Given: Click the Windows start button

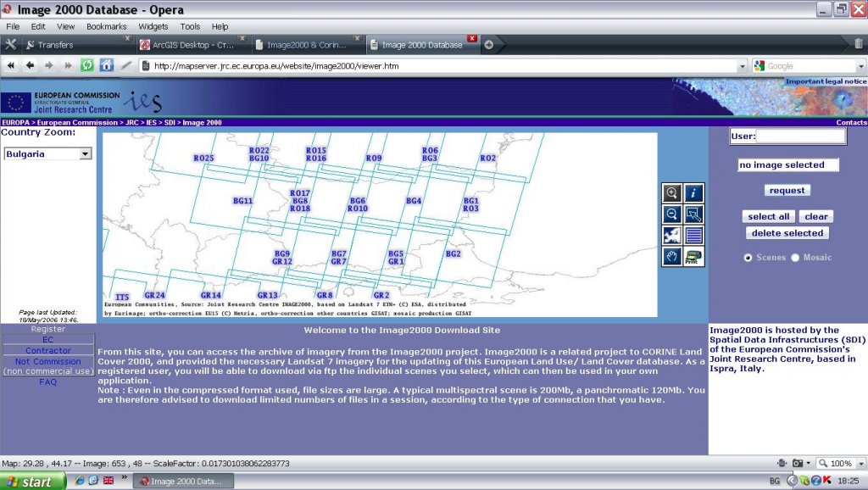Looking at the screenshot, I should tap(33, 482).
